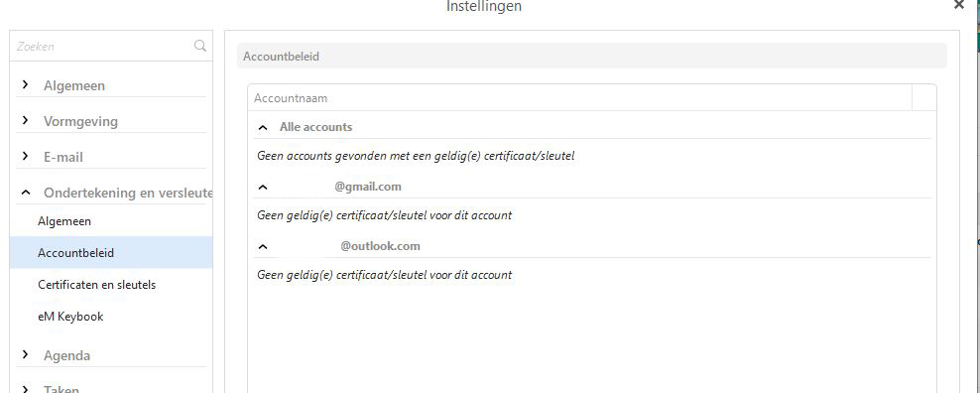Image resolution: width=980 pixels, height=393 pixels.
Task: Close the Instellingen dialog
Action: pyautogui.click(x=959, y=5)
